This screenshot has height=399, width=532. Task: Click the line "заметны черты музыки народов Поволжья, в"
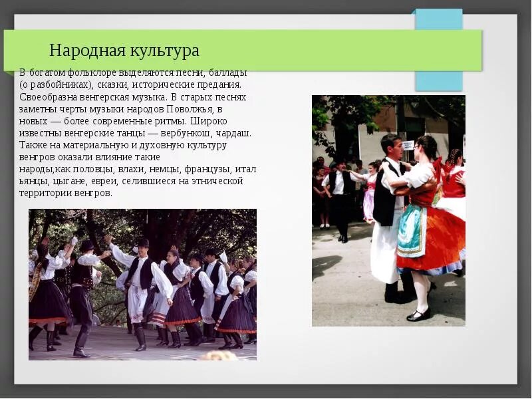[121, 109]
